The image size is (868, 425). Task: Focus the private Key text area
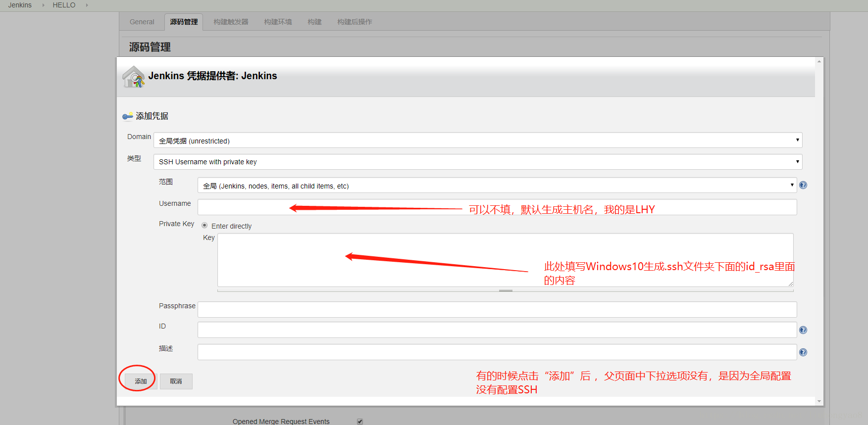tap(506, 260)
